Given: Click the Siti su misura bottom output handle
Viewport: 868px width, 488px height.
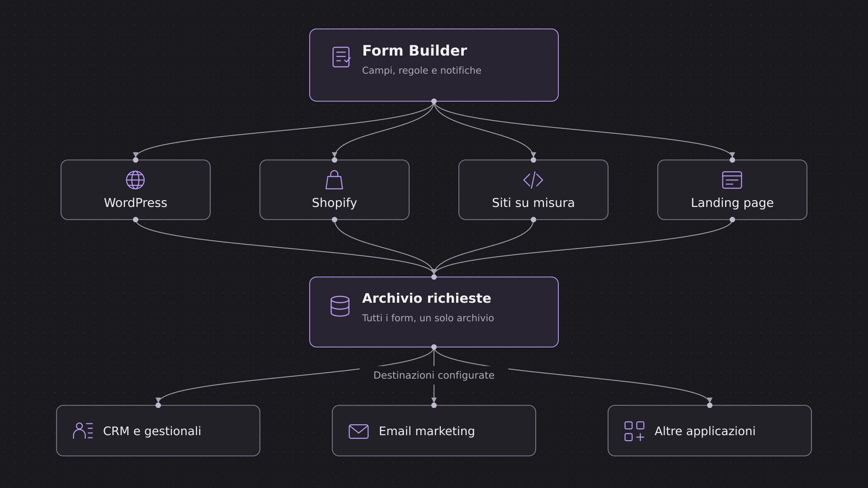Looking at the screenshot, I should click(x=533, y=220).
